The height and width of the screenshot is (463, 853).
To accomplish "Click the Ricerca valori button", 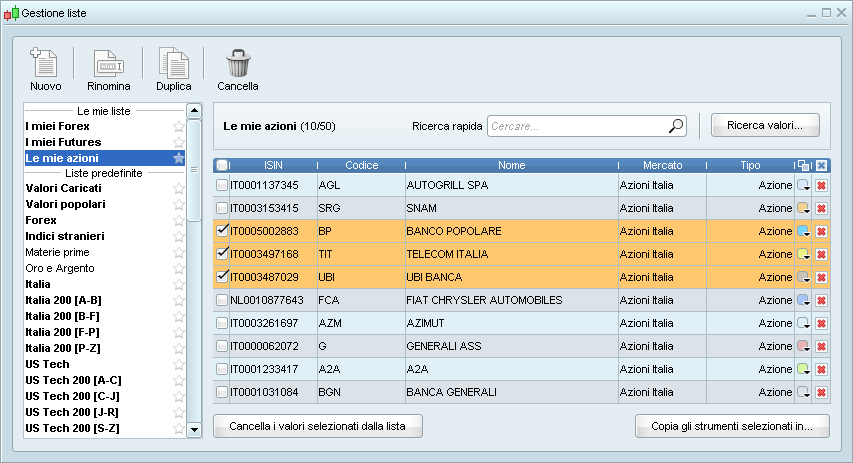I will (765, 126).
